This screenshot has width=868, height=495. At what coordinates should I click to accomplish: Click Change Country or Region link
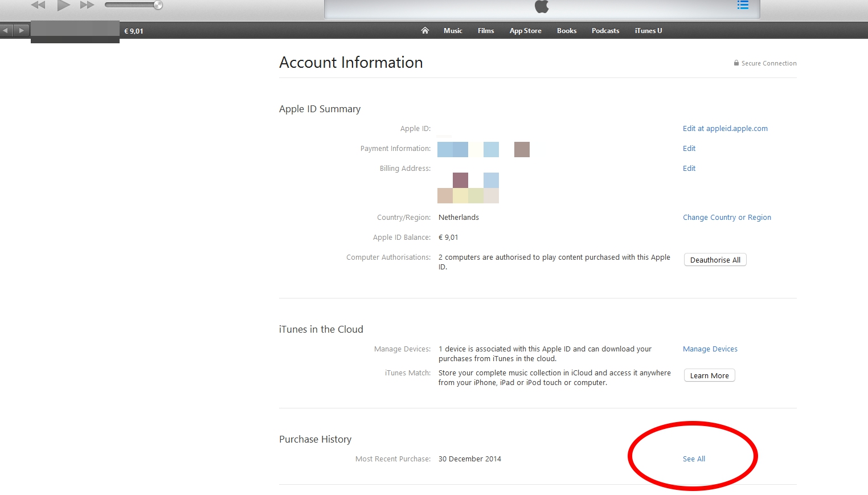click(x=727, y=218)
